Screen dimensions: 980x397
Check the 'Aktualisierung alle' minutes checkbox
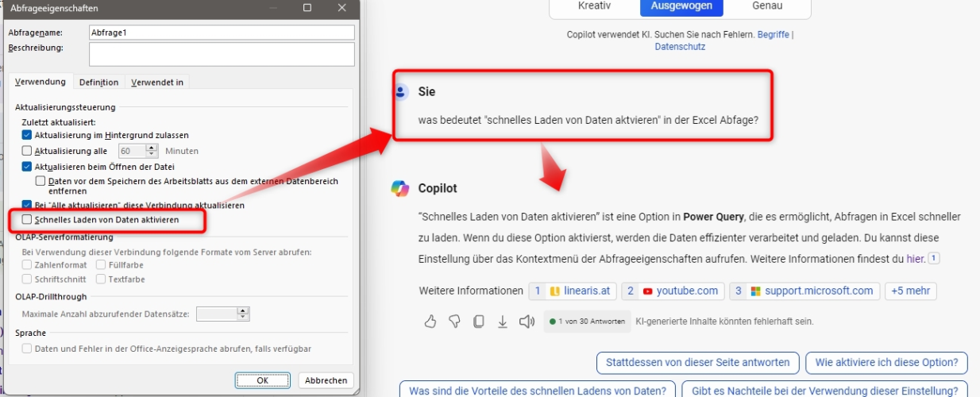[27, 151]
